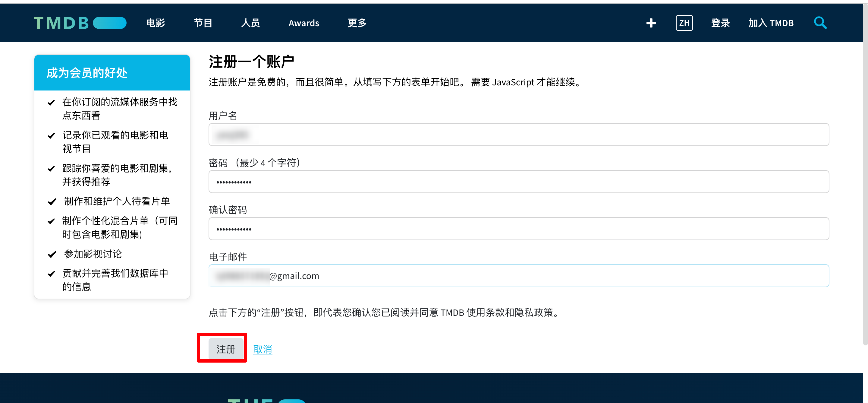
Task: Focus the 密码 input field
Action: (x=518, y=182)
